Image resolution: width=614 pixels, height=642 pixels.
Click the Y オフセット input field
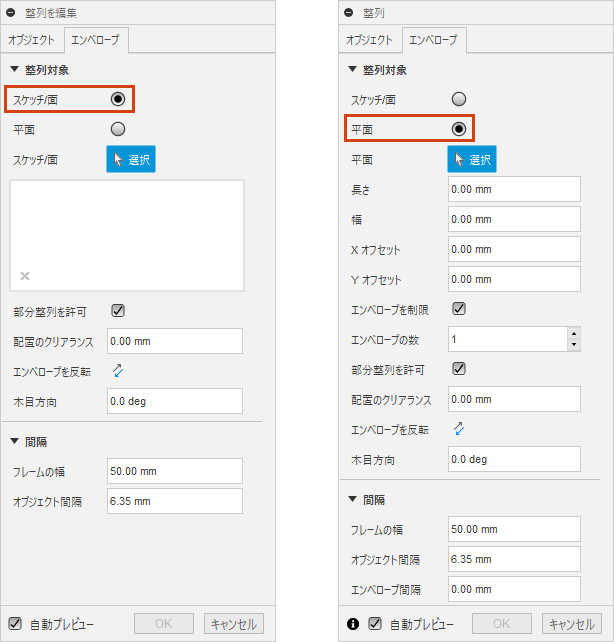tap(514, 279)
